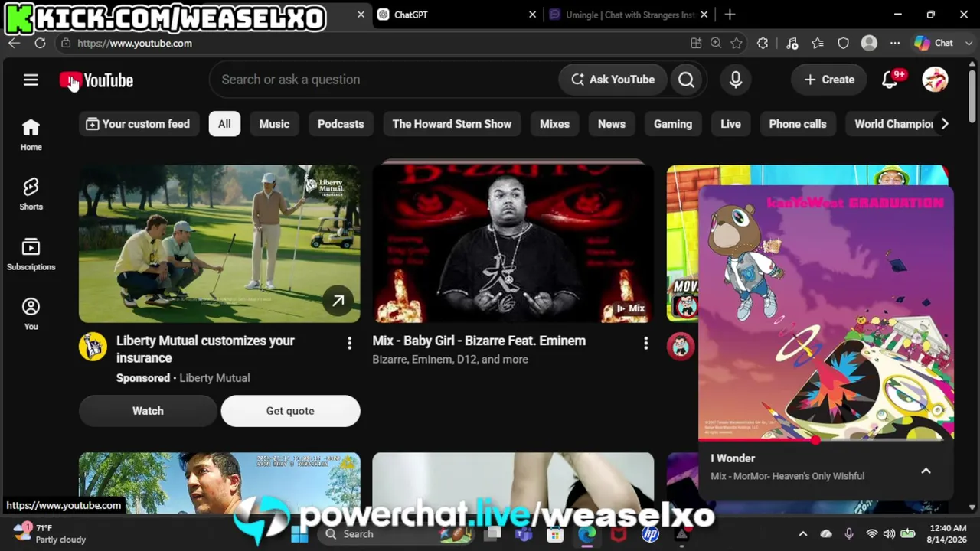Open Microsoft Edge from the taskbar
This screenshot has width=980, height=551.
click(586, 534)
